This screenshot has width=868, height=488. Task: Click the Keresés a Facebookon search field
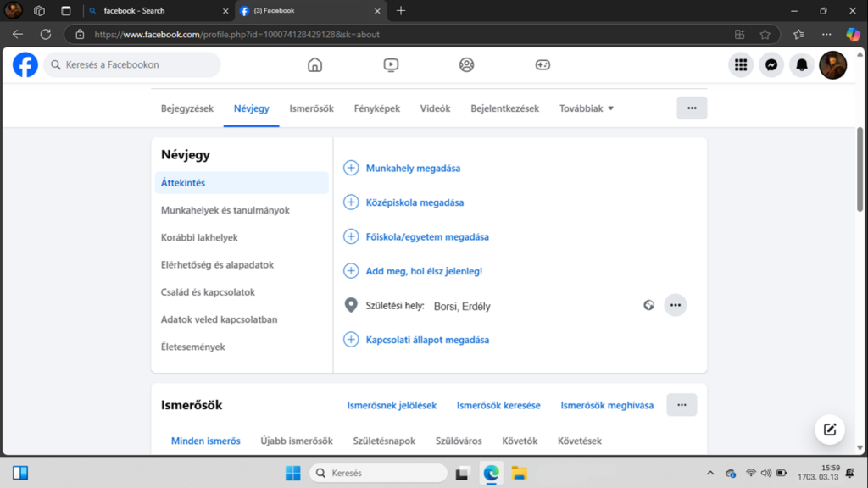tap(131, 64)
